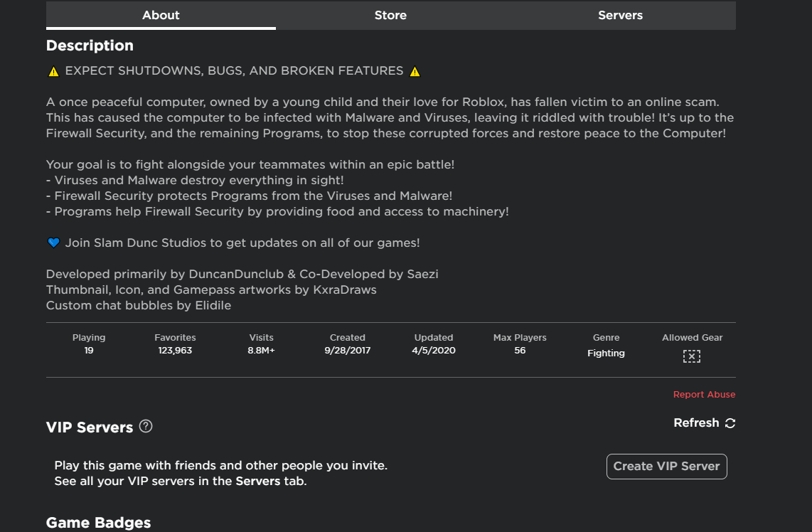Click the Created date 9/28/2017

point(348,350)
